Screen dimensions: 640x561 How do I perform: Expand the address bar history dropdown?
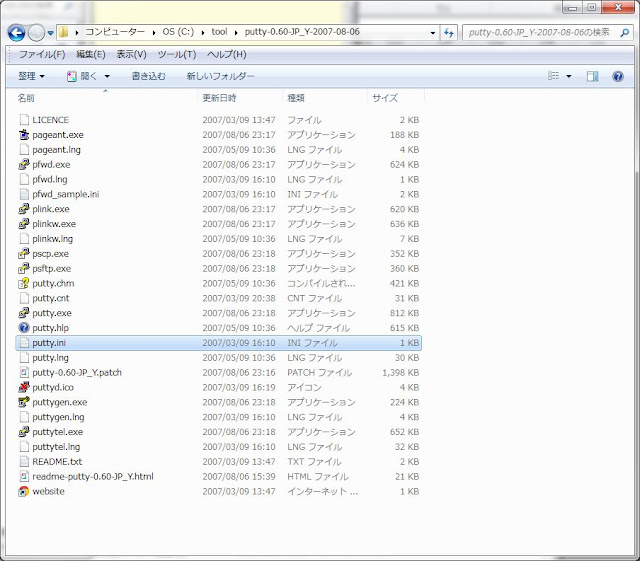coord(433,33)
